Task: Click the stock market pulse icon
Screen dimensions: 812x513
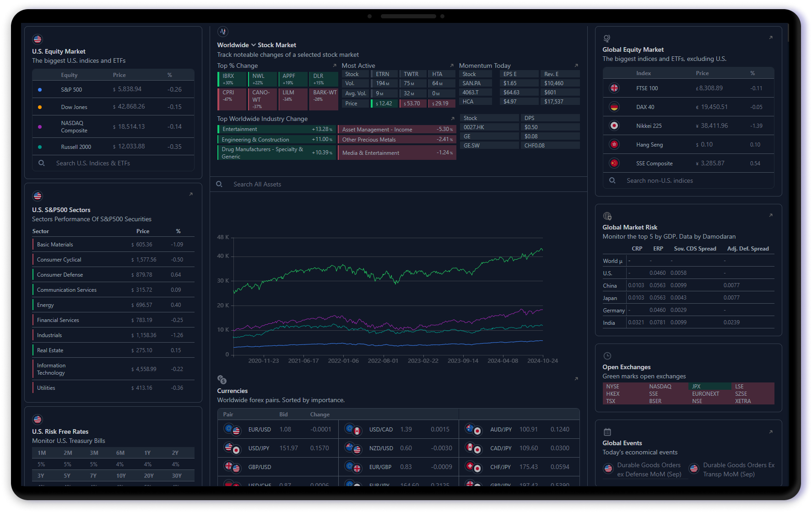Action: (223, 32)
